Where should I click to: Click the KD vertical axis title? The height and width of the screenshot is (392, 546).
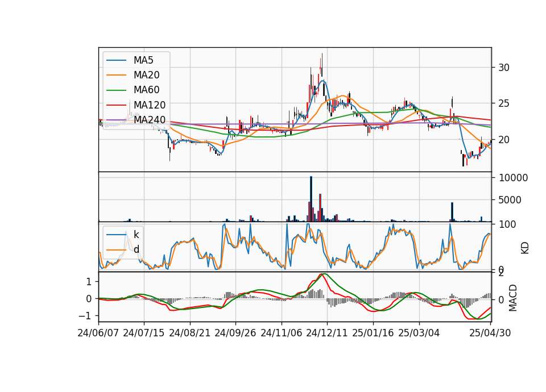(525, 248)
